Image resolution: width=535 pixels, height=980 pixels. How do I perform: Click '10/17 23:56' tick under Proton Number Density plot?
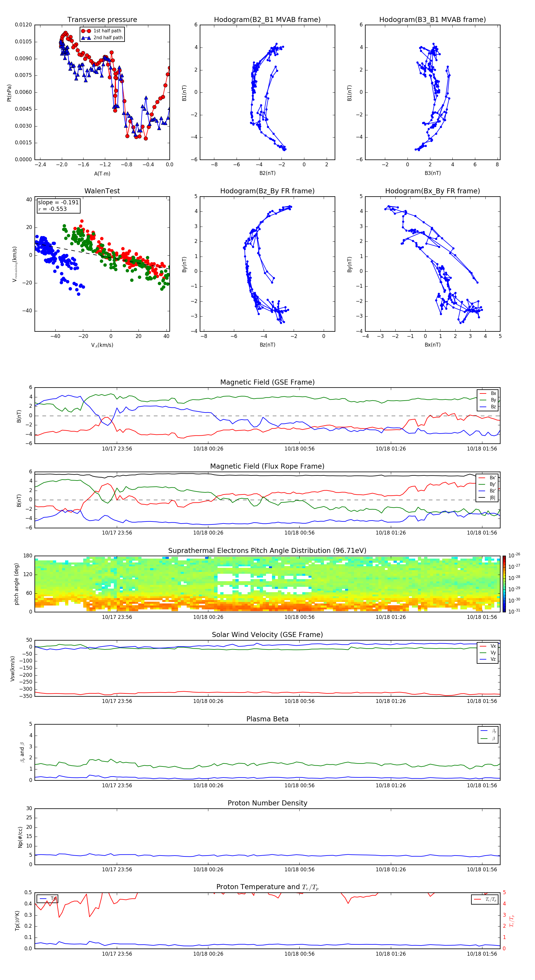pyautogui.click(x=117, y=870)
